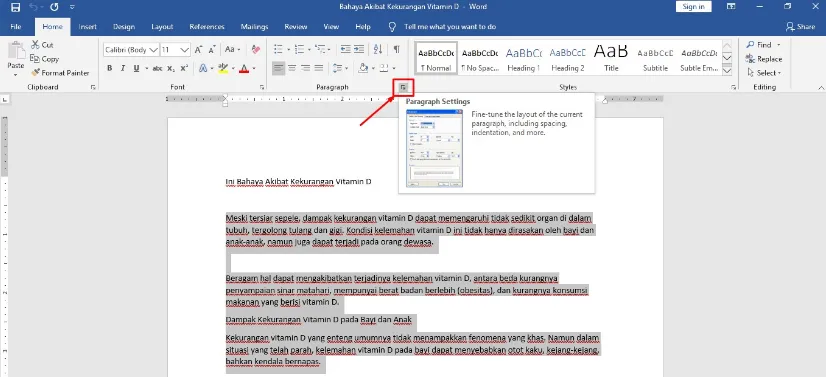This screenshot has width=826, height=377.
Task: Open Replace in the Editing group
Action: (764, 59)
